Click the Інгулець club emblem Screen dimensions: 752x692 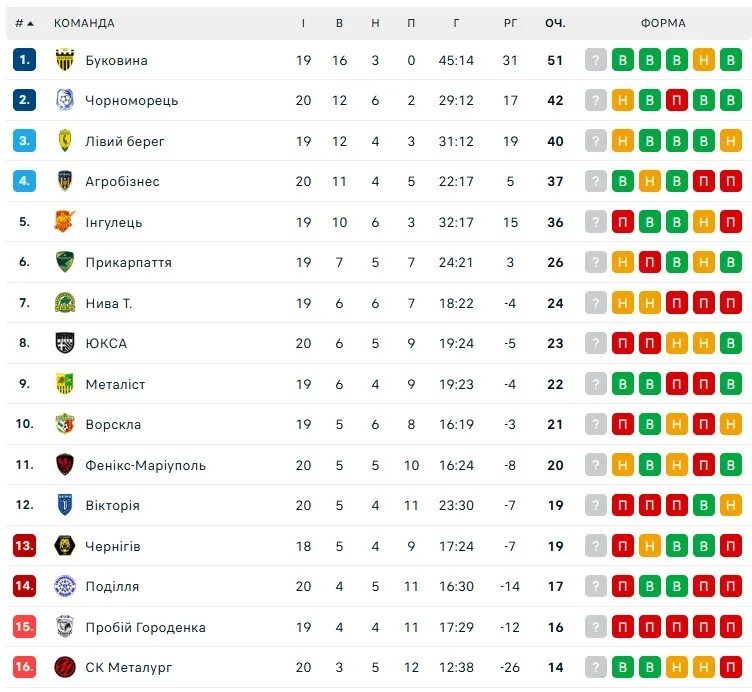point(65,222)
